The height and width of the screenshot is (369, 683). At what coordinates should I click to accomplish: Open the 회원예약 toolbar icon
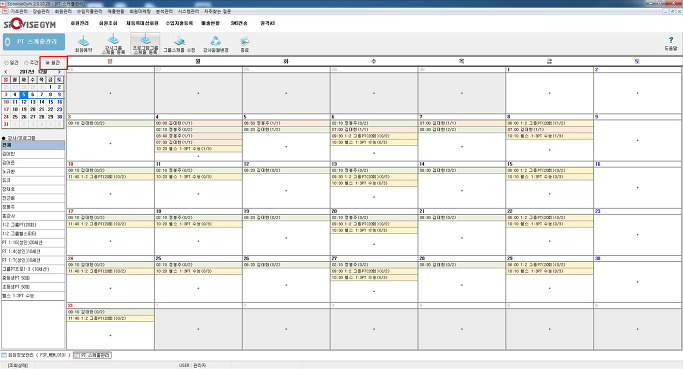point(83,44)
